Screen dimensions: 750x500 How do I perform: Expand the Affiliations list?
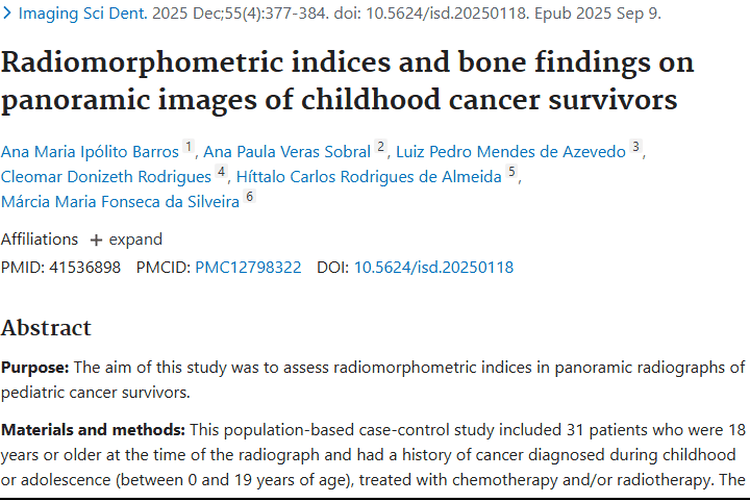tap(126, 239)
